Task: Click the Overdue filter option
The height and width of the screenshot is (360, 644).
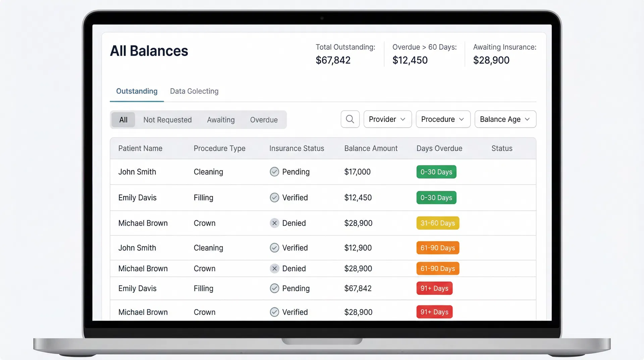Action: click(264, 120)
